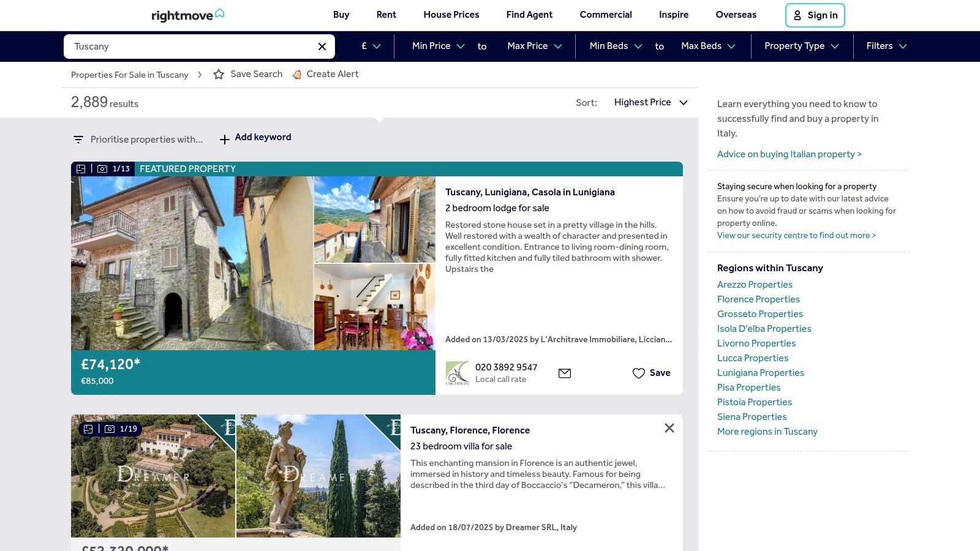Click the person icon in Sign in button
The width and height of the screenshot is (980, 551).
(x=797, y=15)
